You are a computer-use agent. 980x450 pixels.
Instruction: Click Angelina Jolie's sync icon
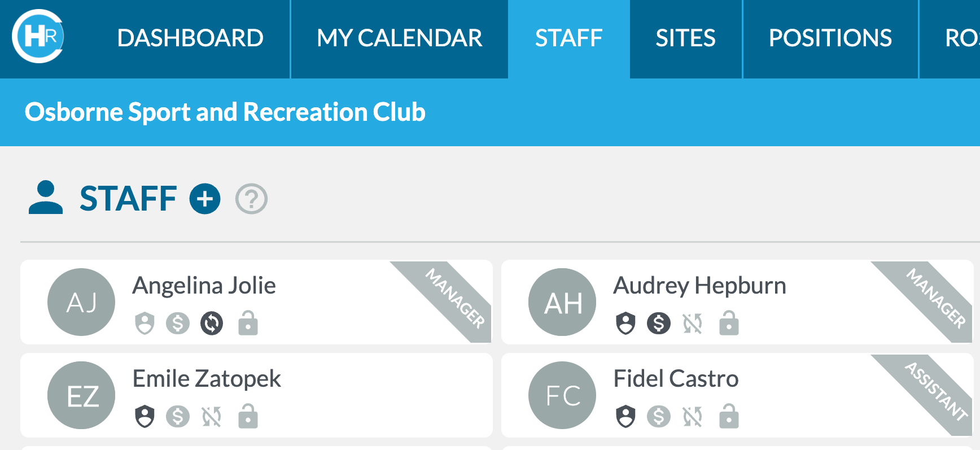click(212, 324)
